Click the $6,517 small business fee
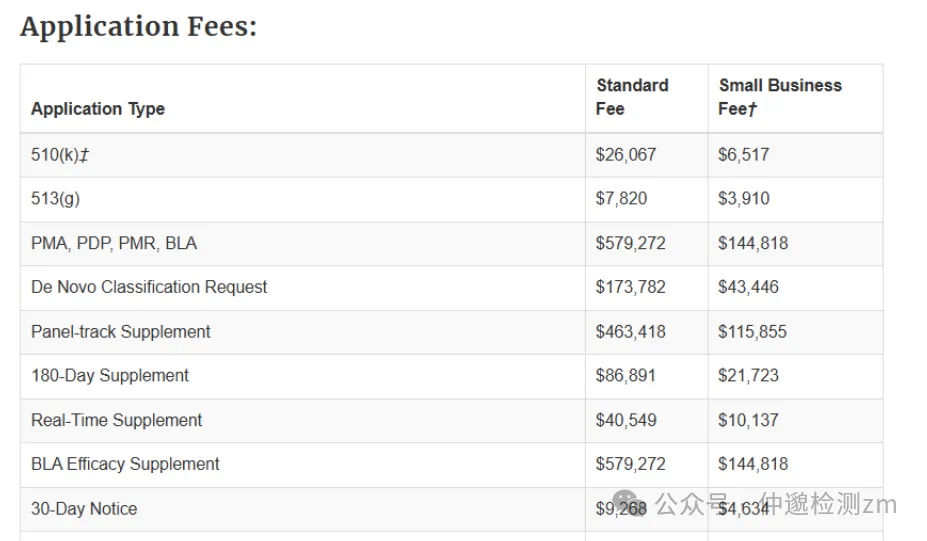This screenshot has width=927, height=541. [x=744, y=155]
